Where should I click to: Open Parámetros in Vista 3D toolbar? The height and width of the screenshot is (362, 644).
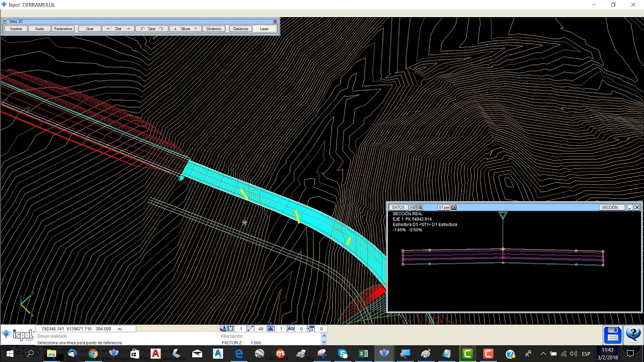[63, 29]
